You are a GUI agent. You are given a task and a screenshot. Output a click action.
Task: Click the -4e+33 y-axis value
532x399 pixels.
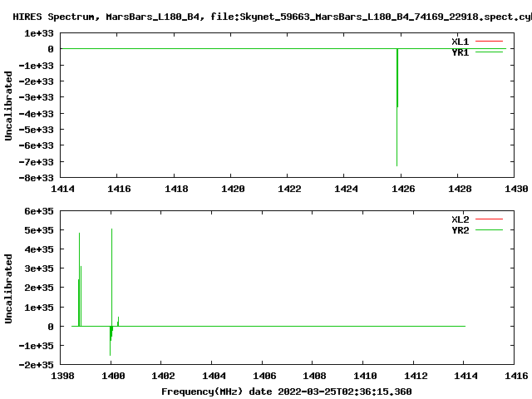click(x=36, y=114)
